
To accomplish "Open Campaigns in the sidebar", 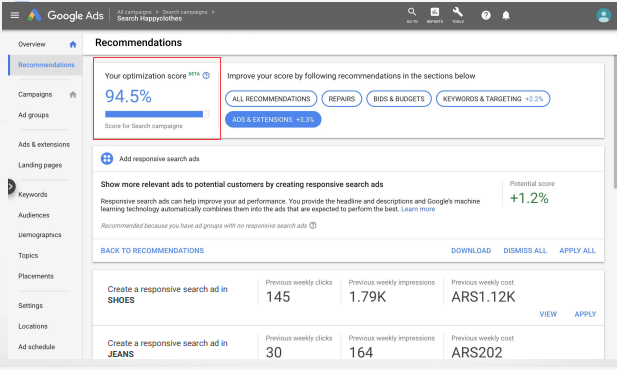I will (35, 94).
